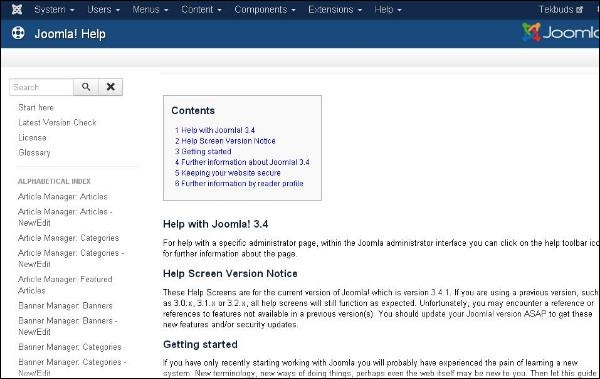This screenshot has width=600, height=379.
Task: Open the Help dropdown menu
Action: tap(388, 10)
